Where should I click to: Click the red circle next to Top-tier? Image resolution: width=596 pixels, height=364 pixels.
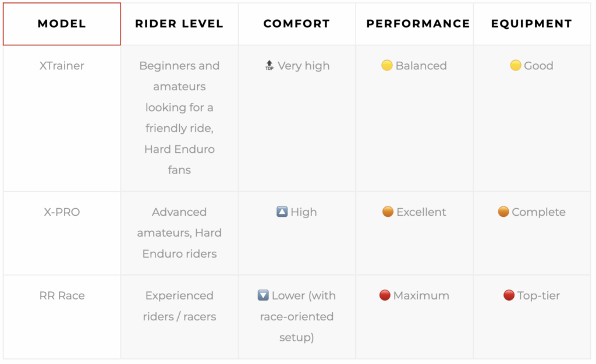(x=509, y=295)
